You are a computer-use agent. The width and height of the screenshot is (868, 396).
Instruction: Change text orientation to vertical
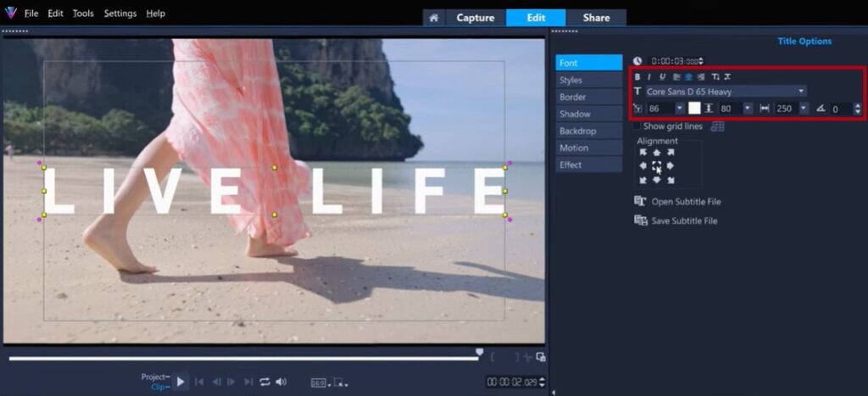(715, 77)
